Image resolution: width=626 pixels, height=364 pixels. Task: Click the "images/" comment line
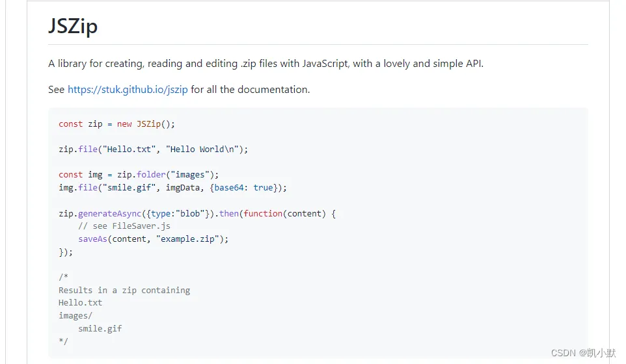pos(75,315)
